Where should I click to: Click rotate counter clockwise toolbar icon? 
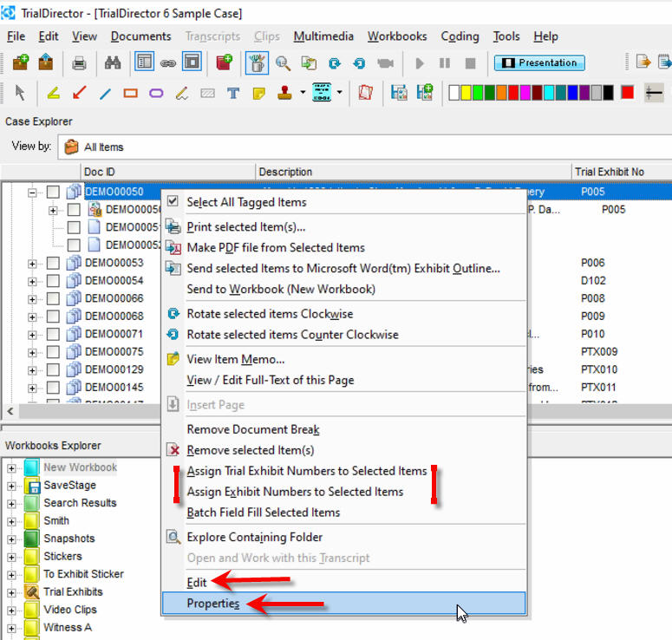click(x=359, y=63)
